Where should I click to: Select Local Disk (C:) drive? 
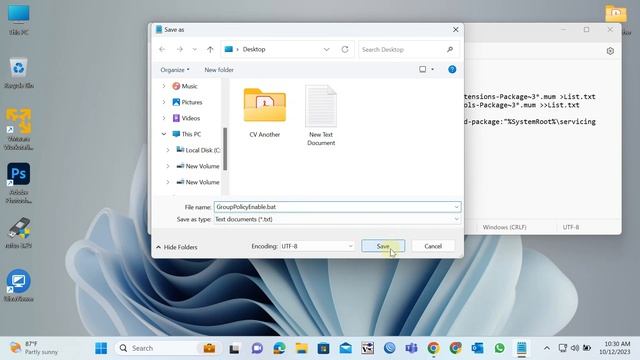[198, 150]
